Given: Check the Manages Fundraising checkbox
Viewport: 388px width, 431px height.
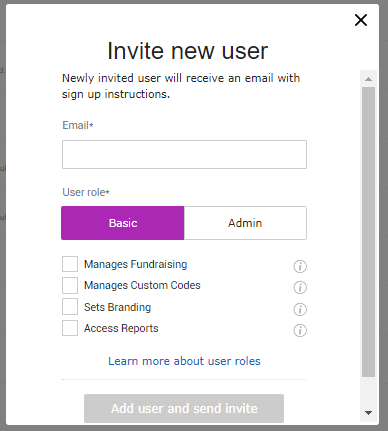Looking at the screenshot, I should point(70,264).
